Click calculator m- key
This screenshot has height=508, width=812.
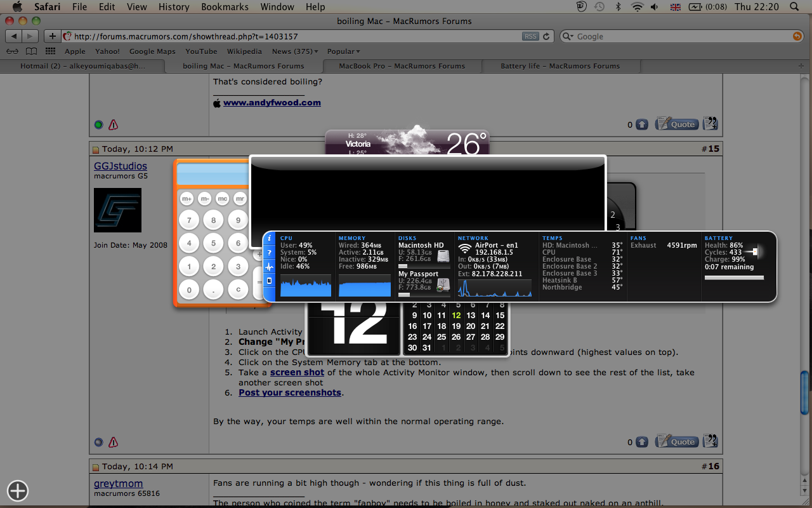click(x=204, y=199)
